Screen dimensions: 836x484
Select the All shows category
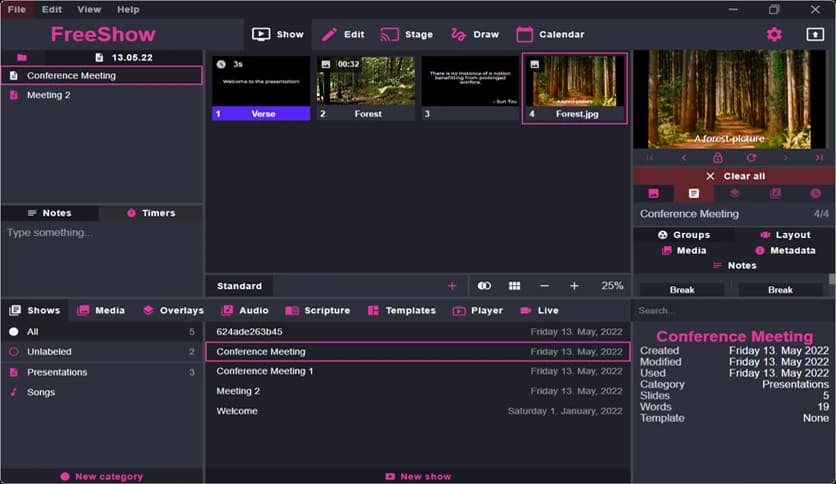coord(102,332)
